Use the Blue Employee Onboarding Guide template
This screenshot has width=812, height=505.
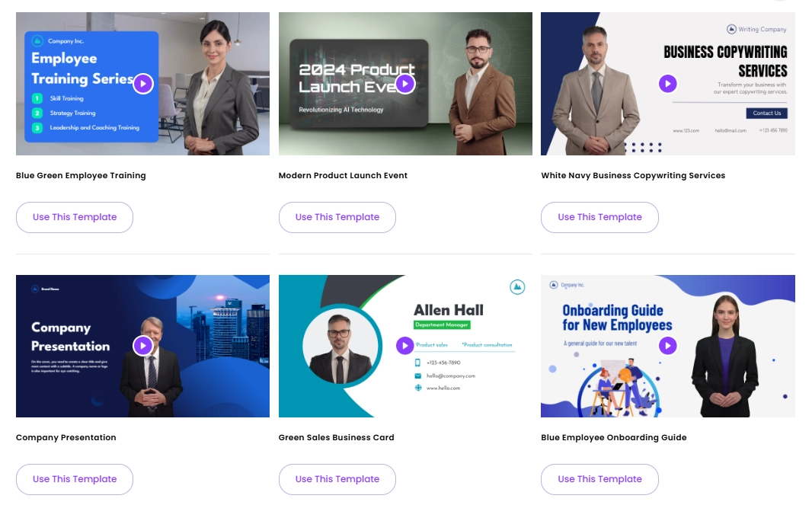click(599, 479)
